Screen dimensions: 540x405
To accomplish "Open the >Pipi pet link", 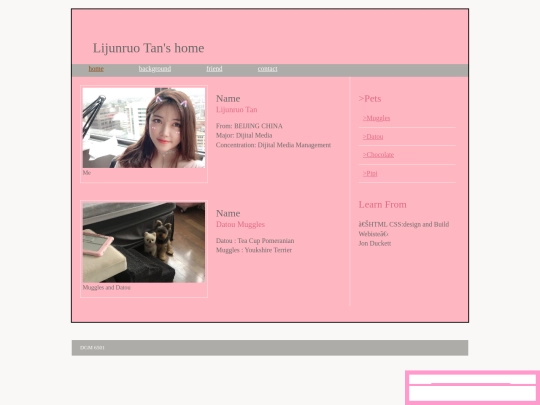I will tap(370, 174).
